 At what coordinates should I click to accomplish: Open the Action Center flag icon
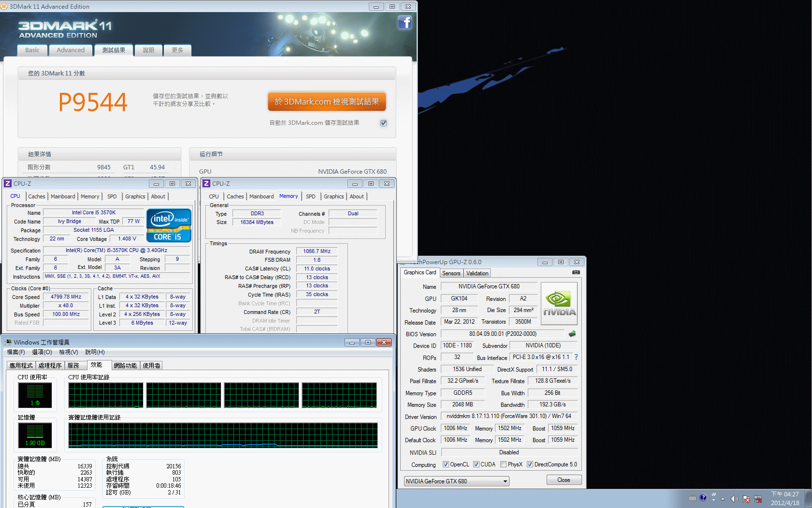tap(746, 499)
